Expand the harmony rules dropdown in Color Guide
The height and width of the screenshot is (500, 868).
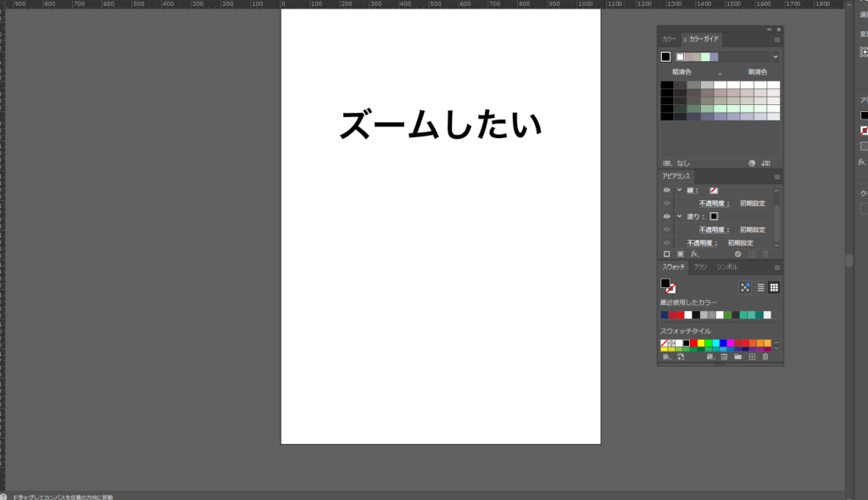(775, 57)
